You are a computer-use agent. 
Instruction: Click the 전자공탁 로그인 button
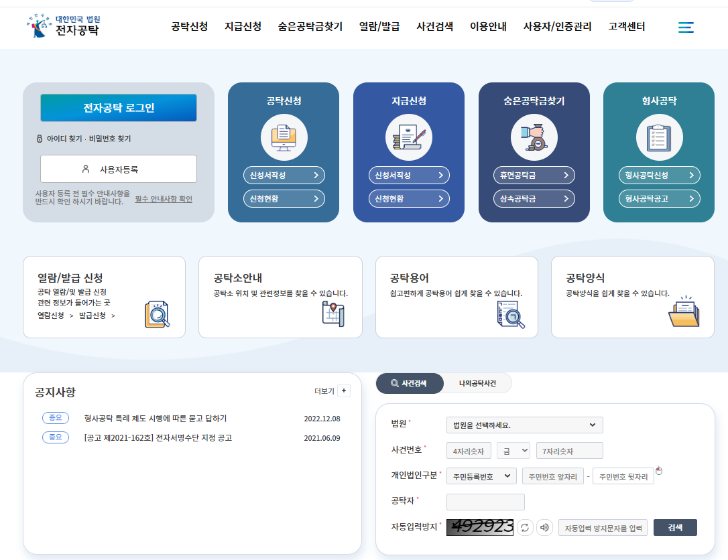click(x=118, y=107)
